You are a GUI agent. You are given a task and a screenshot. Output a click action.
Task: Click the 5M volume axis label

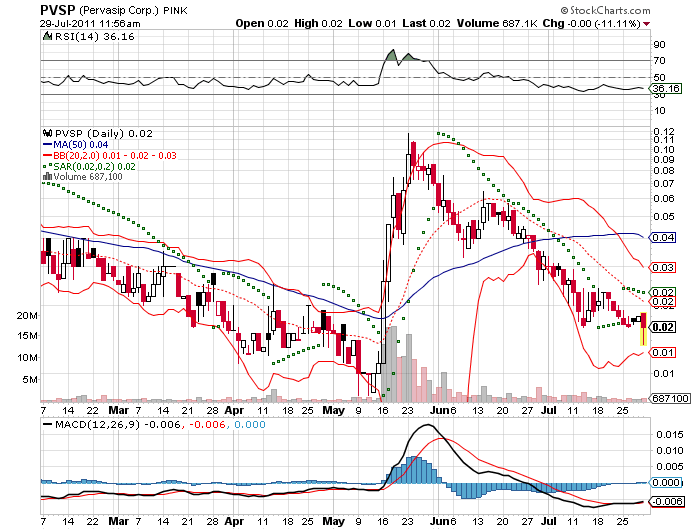click(30, 380)
